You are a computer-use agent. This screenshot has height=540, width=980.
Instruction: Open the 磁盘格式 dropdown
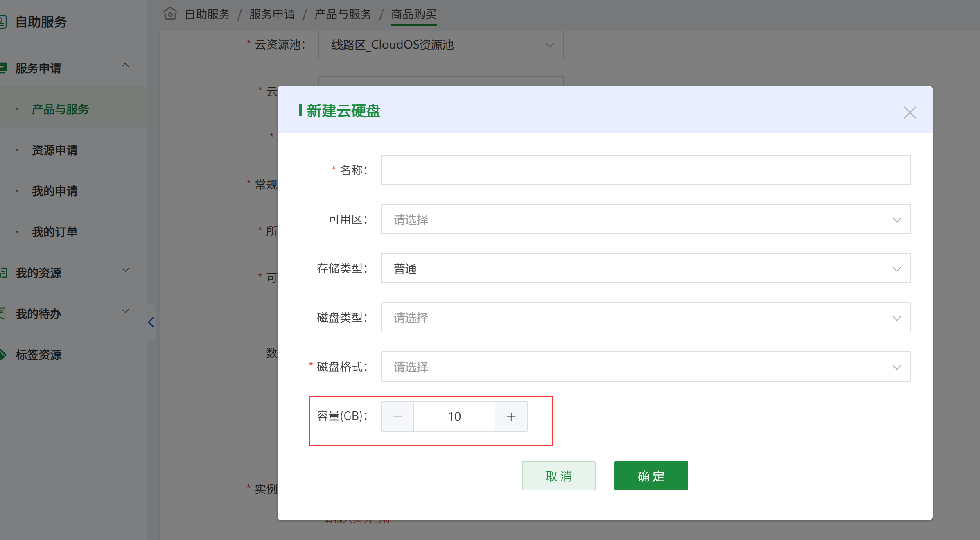coord(646,366)
